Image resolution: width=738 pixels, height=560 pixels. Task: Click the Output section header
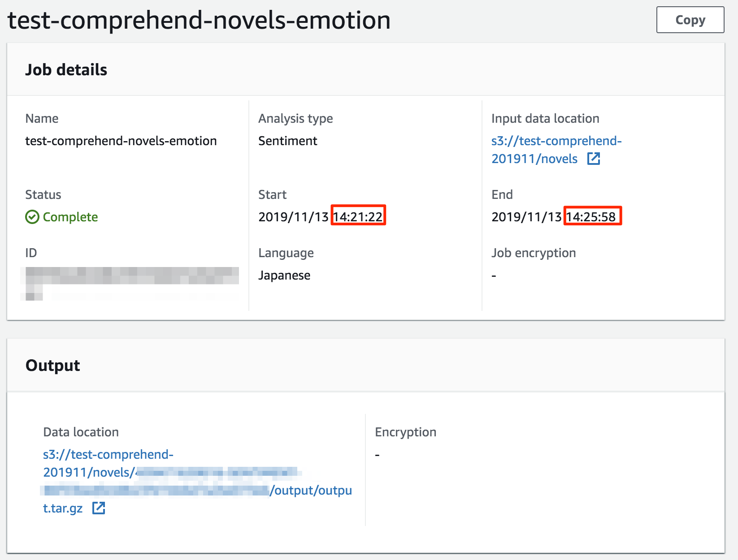tap(53, 366)
